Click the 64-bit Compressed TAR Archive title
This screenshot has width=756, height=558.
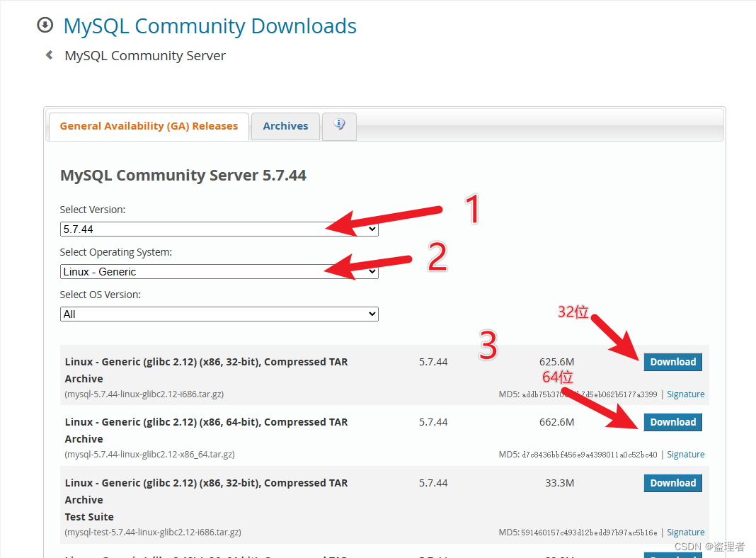(x=207, y=431)
